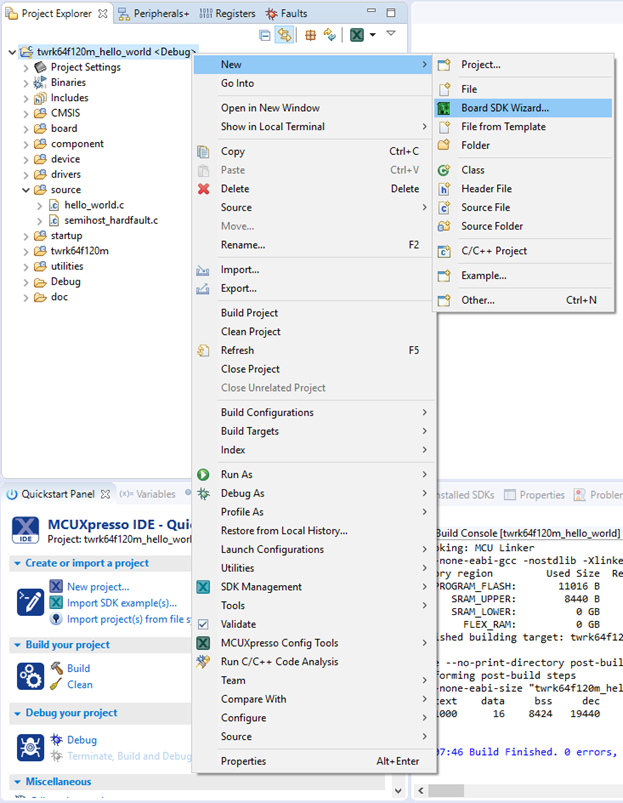Expand the CMSIS folder

pyautogui.click(x=26, y=114)
